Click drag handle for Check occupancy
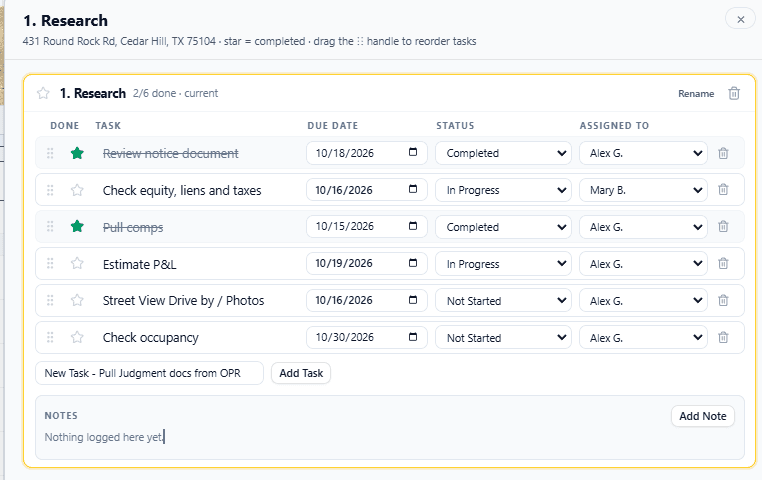Image resolution: width=762 pixels, height=480 pixels. tap(50, 337)
